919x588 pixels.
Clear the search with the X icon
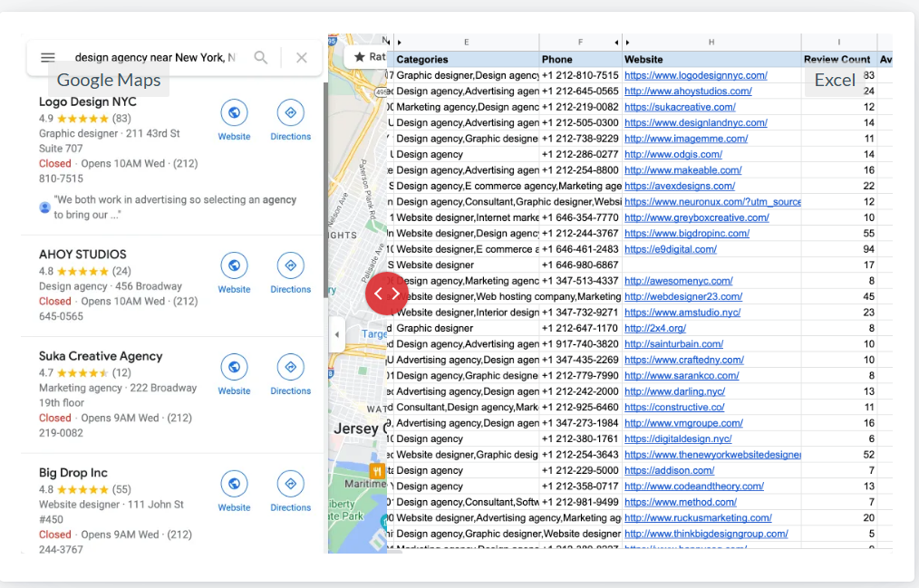coord(302,58)
